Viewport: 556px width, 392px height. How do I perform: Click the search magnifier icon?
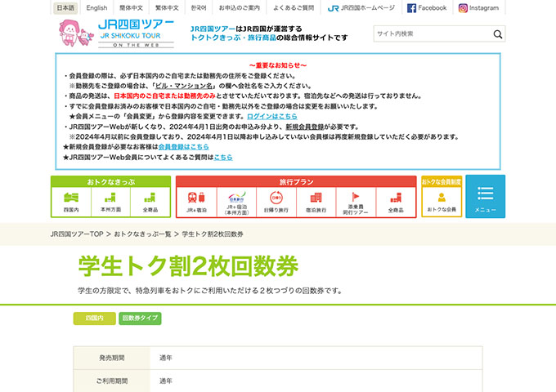pos(497,34)
